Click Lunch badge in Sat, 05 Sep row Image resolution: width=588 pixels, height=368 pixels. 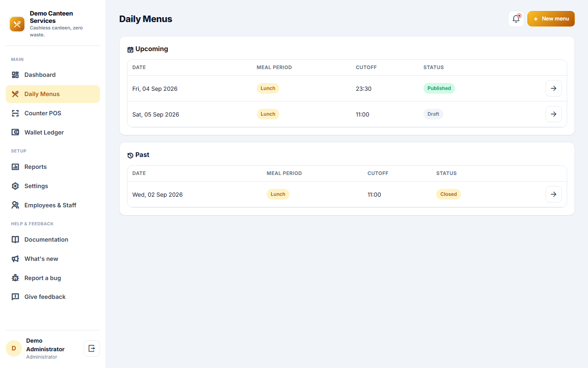coord(268,114)
